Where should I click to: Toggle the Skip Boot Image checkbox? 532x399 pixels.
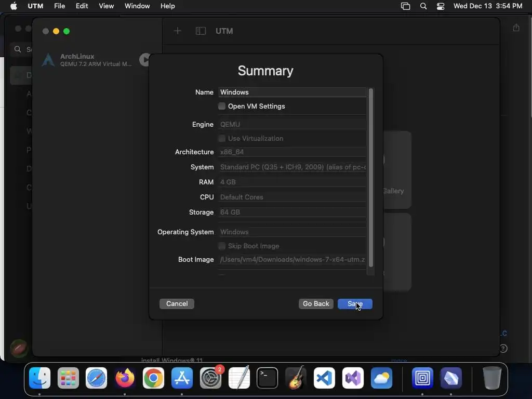221,246
